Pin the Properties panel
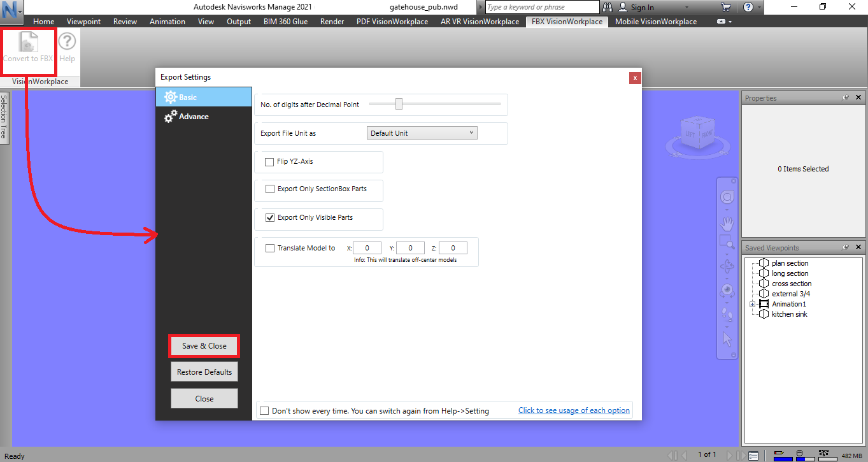Viewport: 868px width, 462px height. tap(846, 97)
